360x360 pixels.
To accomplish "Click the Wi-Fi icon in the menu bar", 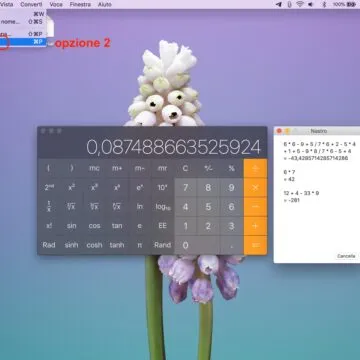I will pyautogui.click(x=300, y=4).
